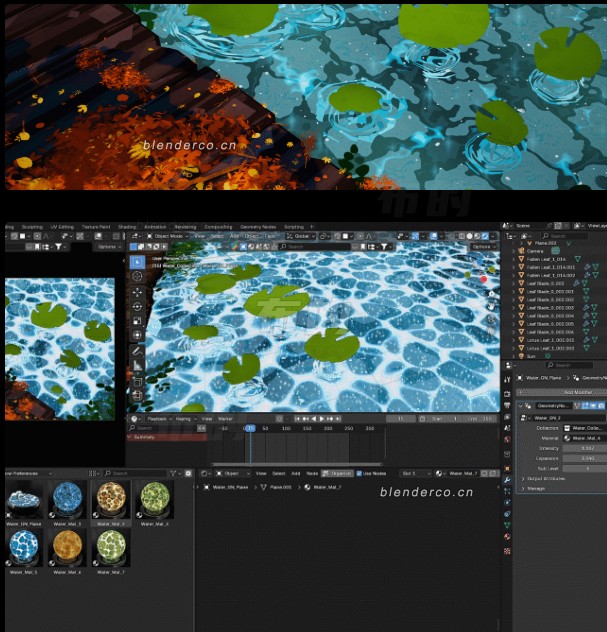Open the Physics properties tab

click(x=507, y=502)
